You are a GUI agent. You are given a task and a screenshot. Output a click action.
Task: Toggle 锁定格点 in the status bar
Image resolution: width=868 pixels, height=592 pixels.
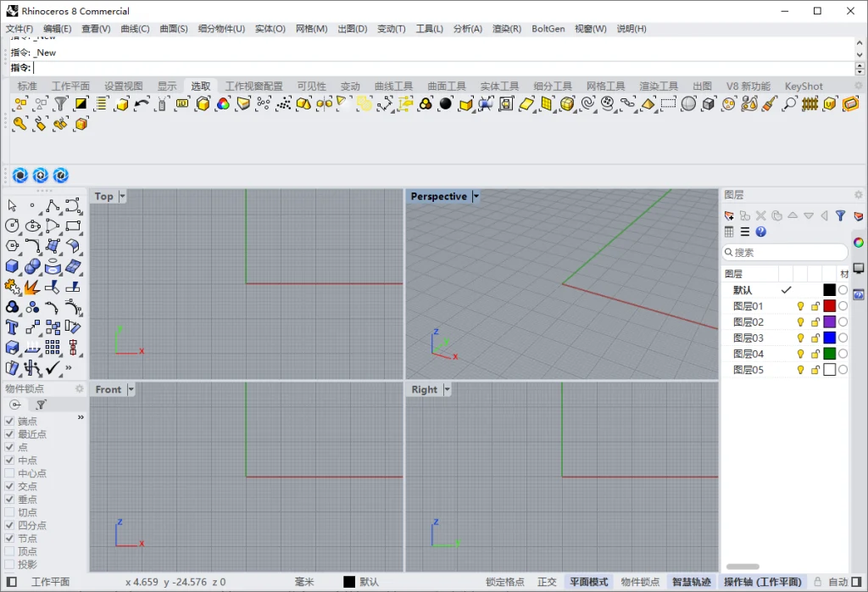(x=505, y=582)
